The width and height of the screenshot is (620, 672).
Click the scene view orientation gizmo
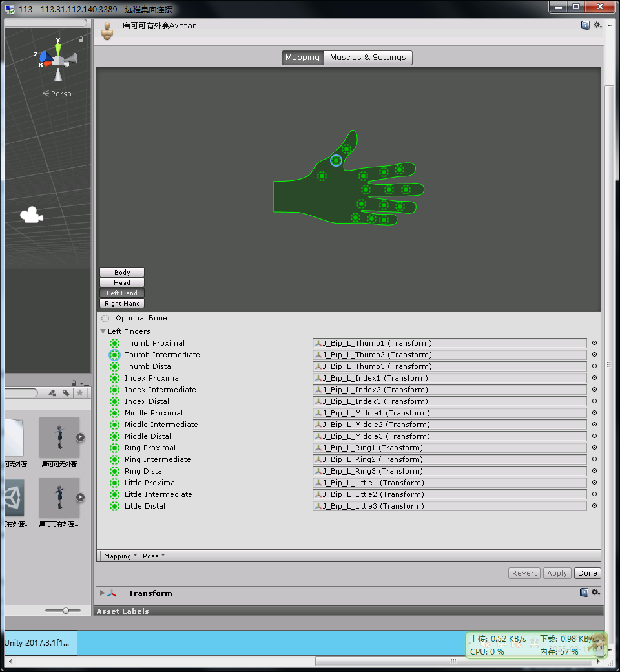tap(58, 59)
